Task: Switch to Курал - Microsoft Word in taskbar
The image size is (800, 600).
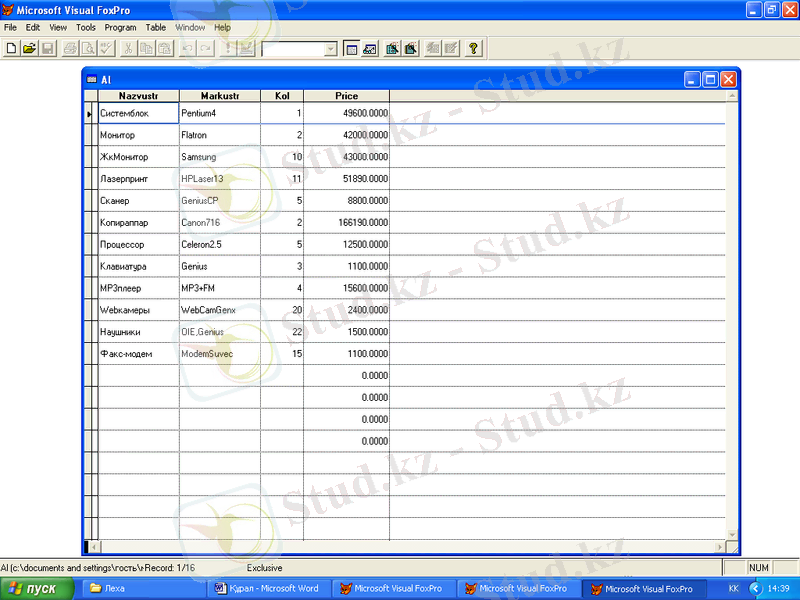Action: click(268, 589)
